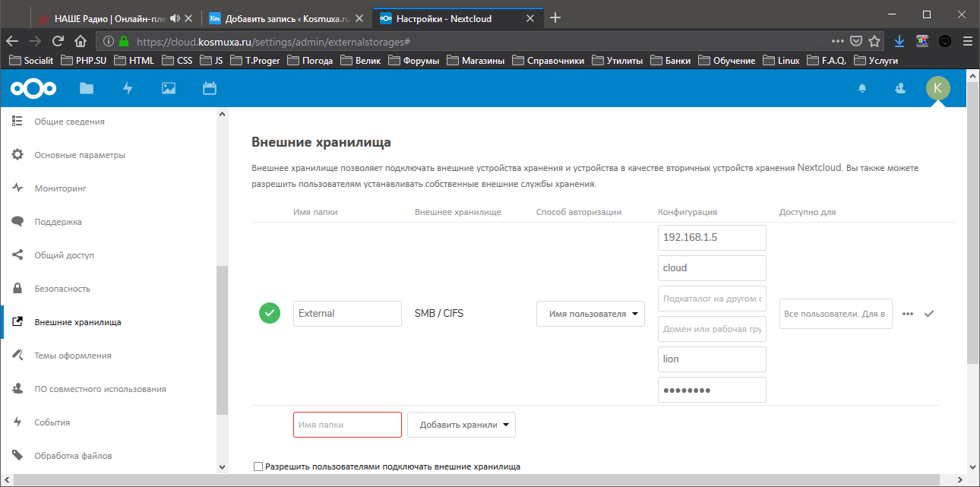
Task: Bookmark this page with the star icon
Action: click(x=874, y=41)
